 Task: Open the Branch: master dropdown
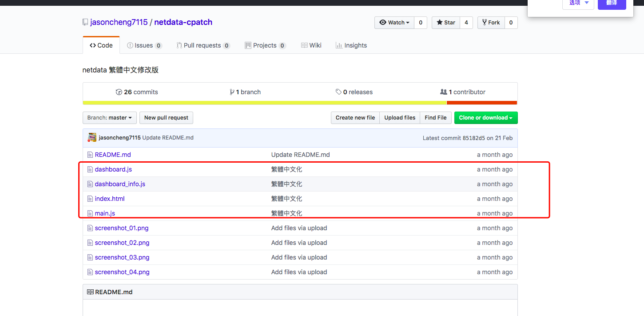point(110,118)
